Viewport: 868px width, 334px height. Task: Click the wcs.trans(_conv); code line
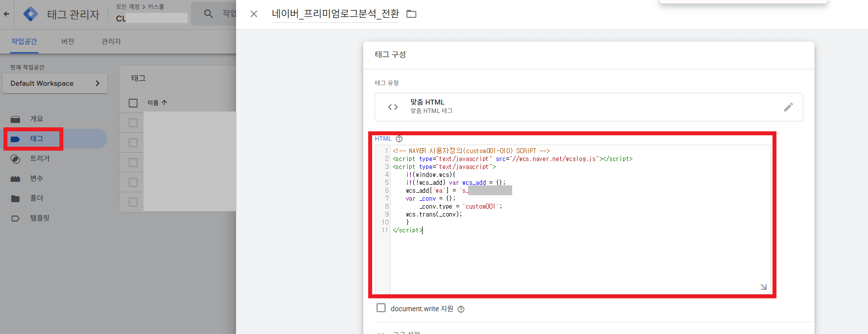pyautogui.click(x=434, y=214)
